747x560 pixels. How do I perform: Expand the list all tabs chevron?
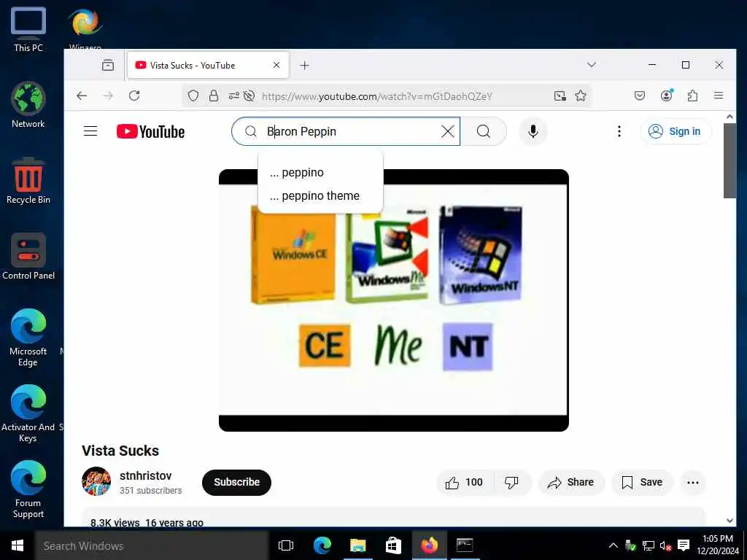pyautogui.click(x=591, y=65)
